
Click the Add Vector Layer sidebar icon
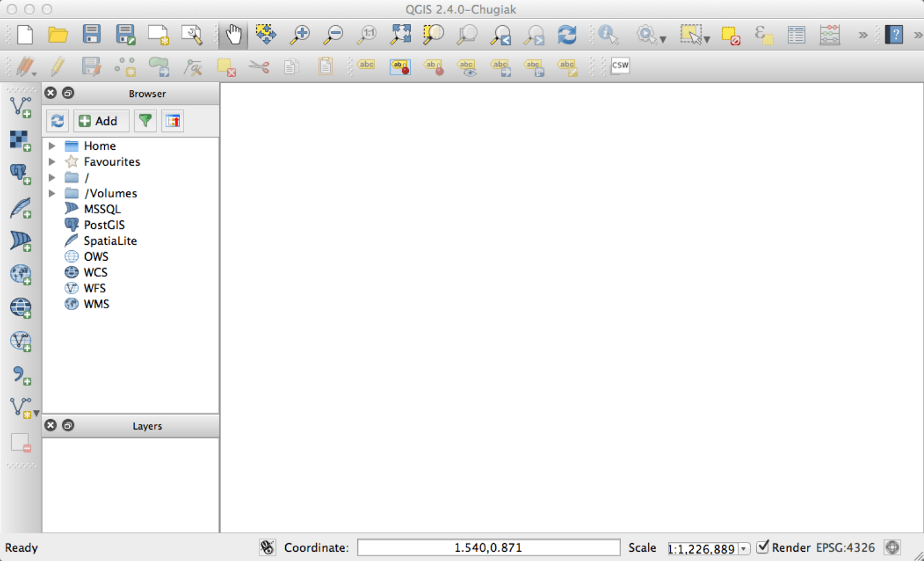coord(21,107)
